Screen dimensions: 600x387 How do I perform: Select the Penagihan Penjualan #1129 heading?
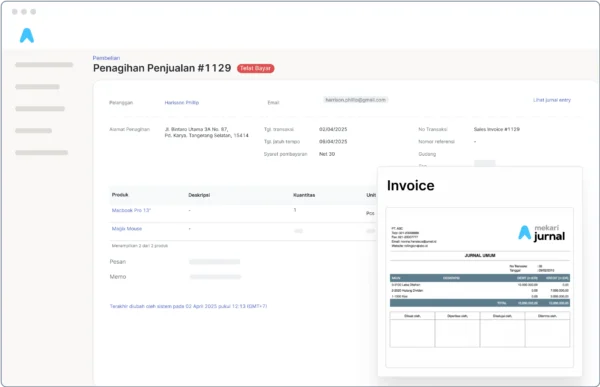162,68
